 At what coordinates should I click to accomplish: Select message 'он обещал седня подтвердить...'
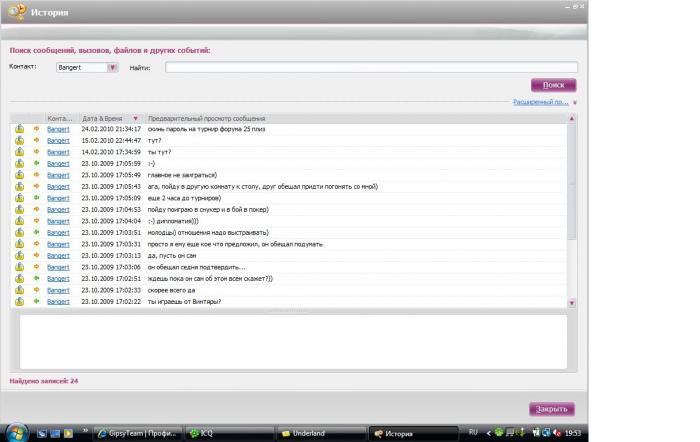click(196, 267)
